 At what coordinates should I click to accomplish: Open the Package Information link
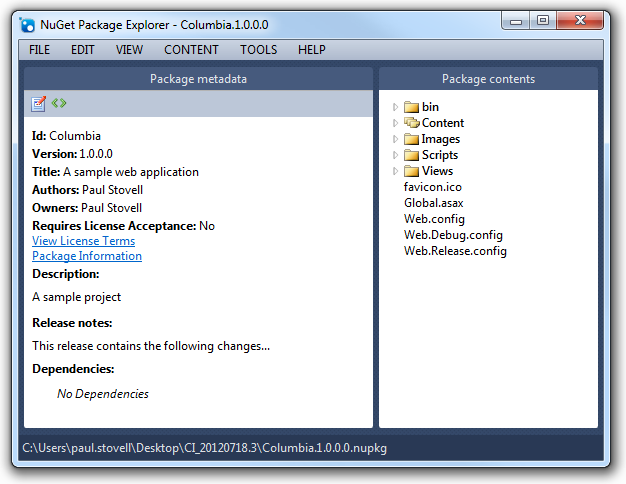tap(87, 256)
